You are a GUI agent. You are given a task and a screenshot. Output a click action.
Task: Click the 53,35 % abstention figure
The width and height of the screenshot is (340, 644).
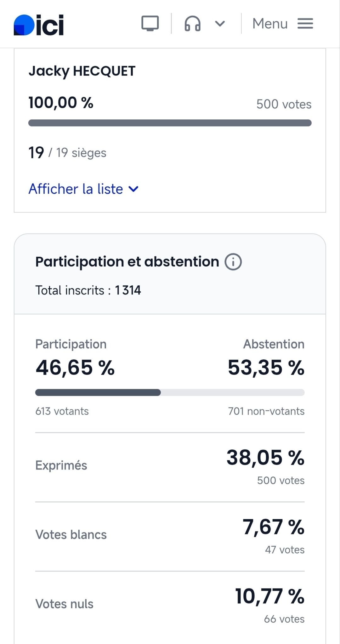[266, 368]
